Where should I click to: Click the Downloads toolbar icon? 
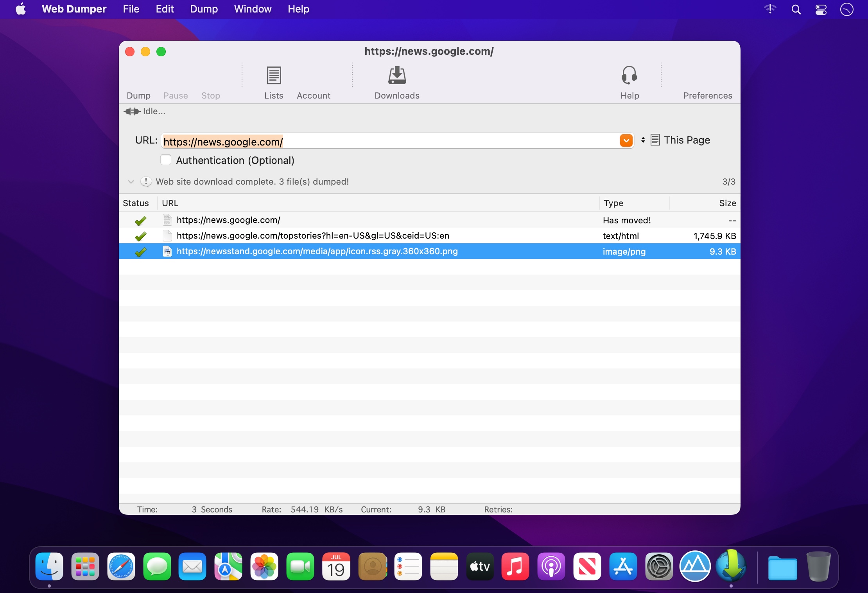click(x=397, y=76)
